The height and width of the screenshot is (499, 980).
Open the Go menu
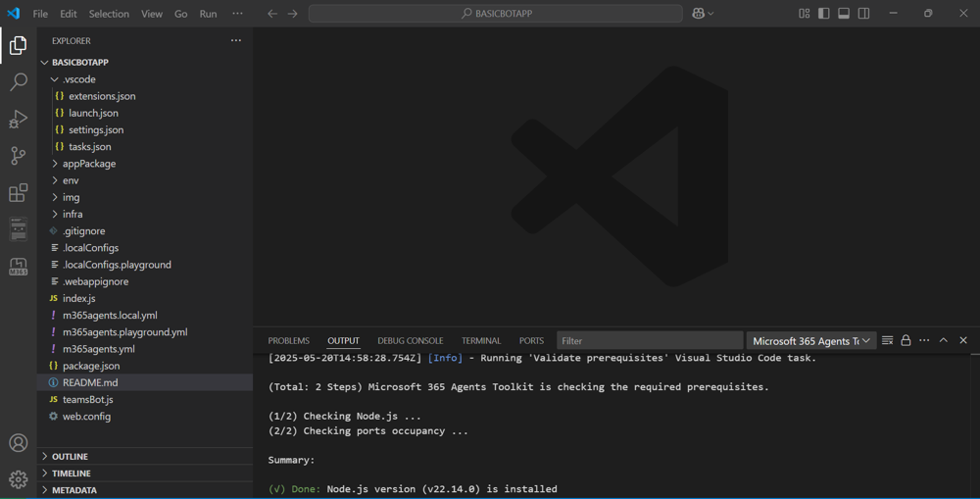coord(180,14)
